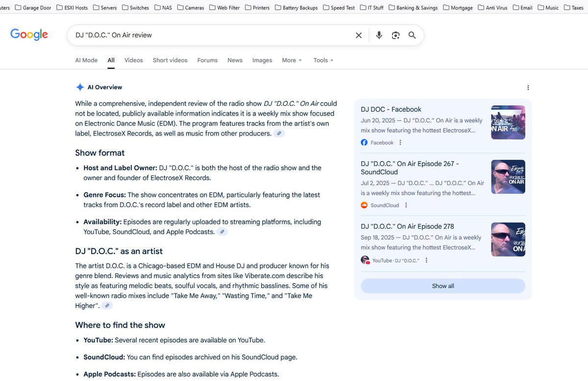Expand the Tools dropdown

coord(323,60)
